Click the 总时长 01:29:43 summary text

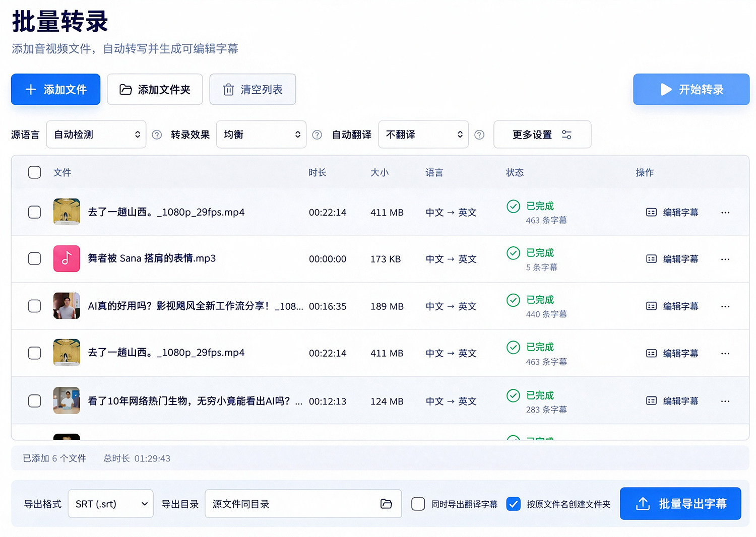click(x=137, y=458)
